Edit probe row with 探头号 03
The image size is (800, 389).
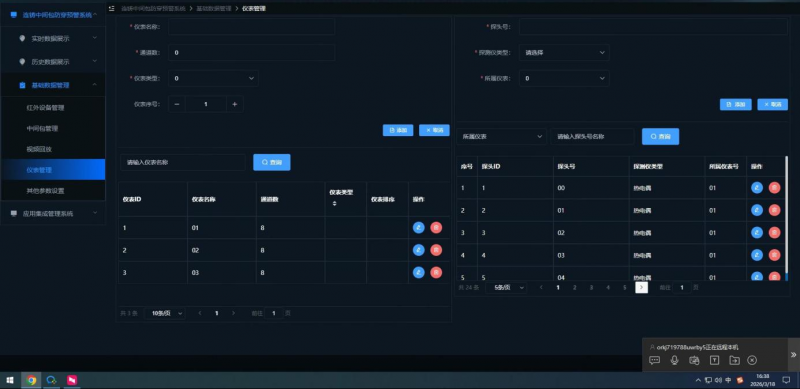pos(757,255)
